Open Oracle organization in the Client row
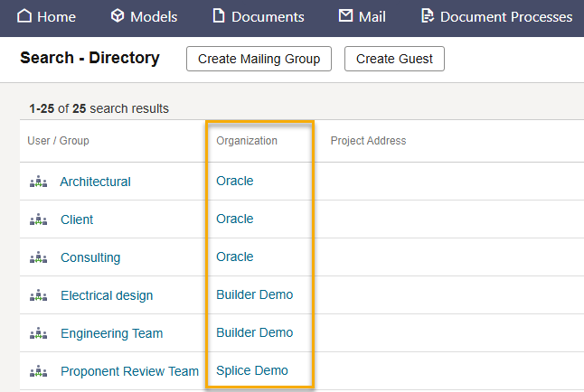Viewport: 584px width, 392px height. coord(235,219)
